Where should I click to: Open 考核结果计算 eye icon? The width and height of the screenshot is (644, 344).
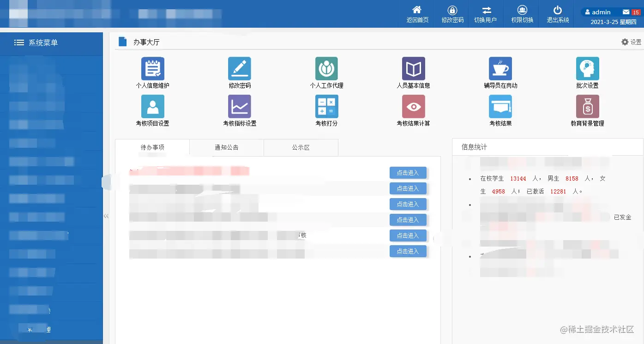click(414, 107)
